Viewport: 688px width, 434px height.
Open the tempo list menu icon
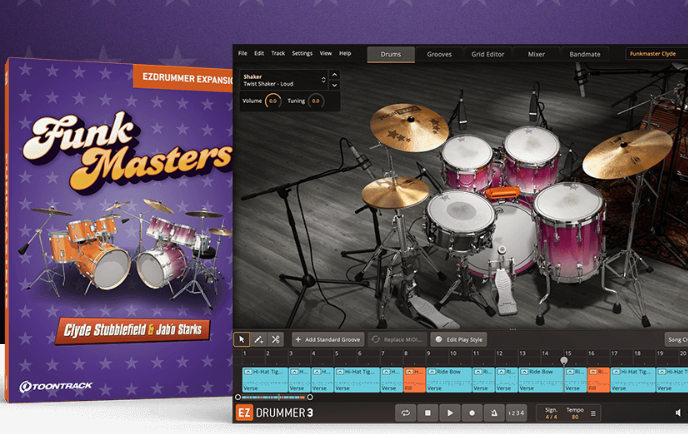pos(593,413)
